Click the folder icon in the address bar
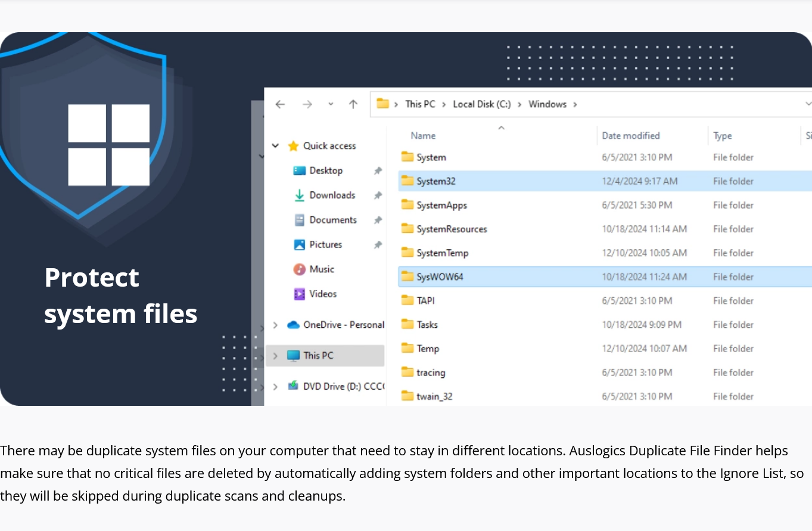Screen dimensions: 812x531 (381, 103)
